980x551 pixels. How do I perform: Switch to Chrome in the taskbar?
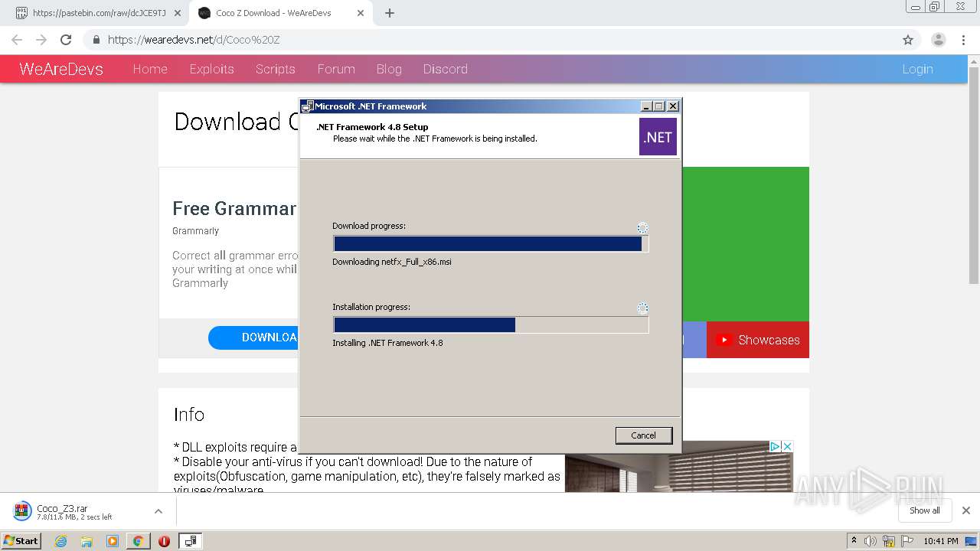[138, 541]
